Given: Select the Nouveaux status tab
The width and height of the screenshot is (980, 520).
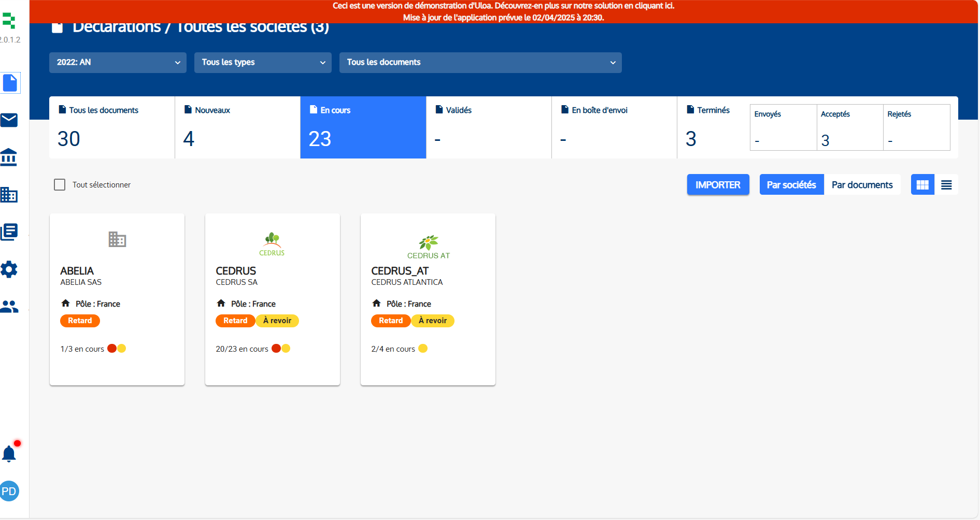Looking at the screenshot, I should pos(237,127).
